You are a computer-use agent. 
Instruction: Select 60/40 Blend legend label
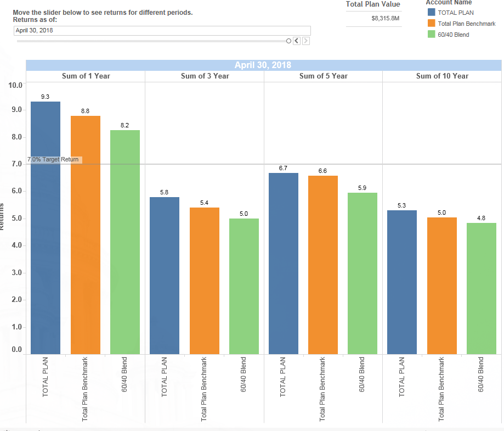point(453,35)
